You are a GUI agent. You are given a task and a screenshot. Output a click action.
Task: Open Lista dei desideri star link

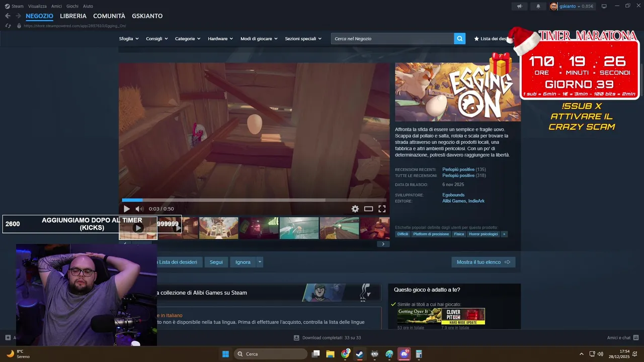tap(491, 39)
